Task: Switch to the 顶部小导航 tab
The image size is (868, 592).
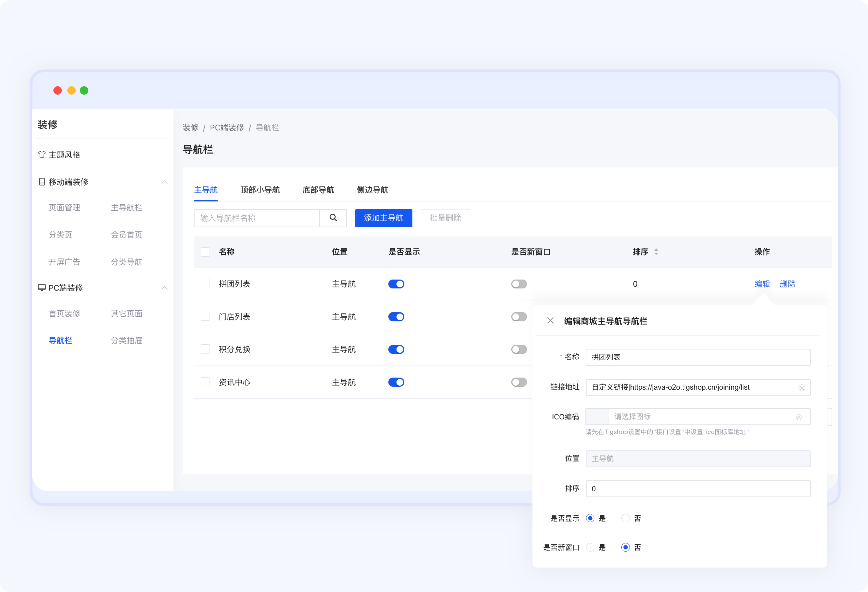Action: coord(260,190)
